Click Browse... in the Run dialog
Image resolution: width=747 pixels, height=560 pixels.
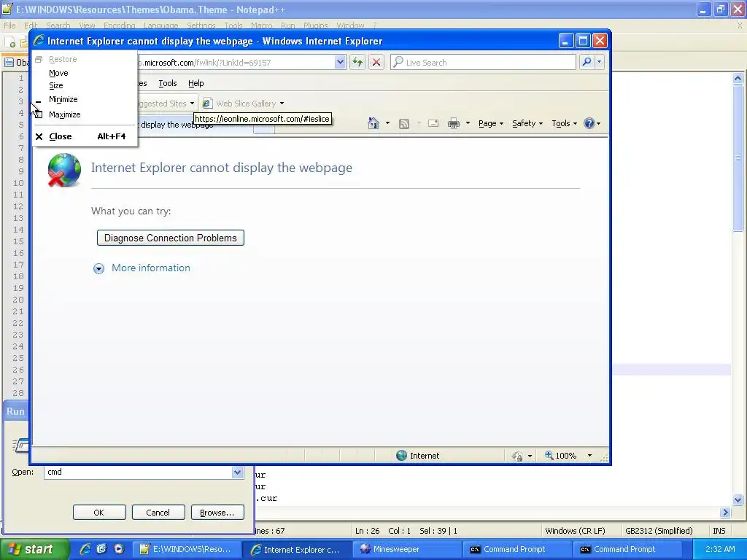click(217, 513)
